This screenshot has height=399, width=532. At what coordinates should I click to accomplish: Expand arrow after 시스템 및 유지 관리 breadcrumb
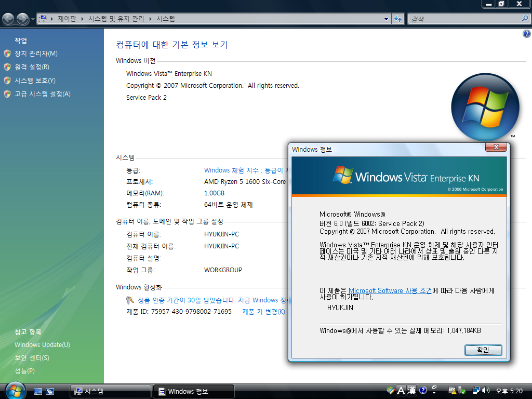150,19
